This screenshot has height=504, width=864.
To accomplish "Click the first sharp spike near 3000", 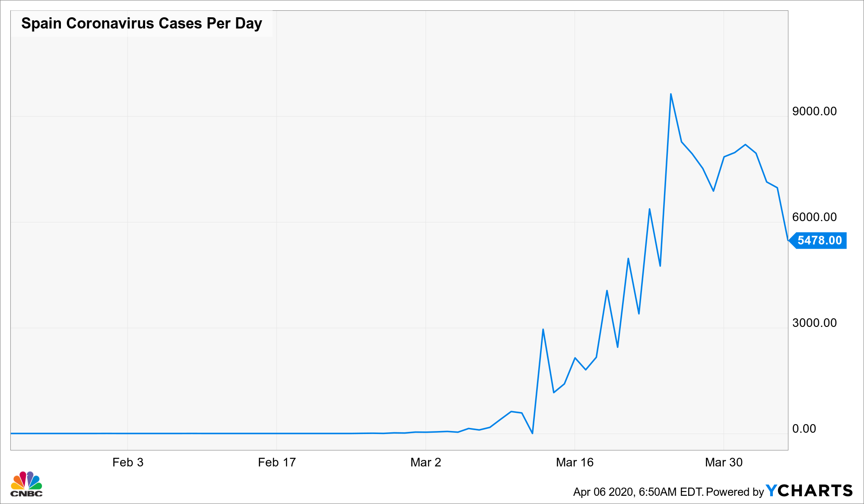I will click(543, 330).
